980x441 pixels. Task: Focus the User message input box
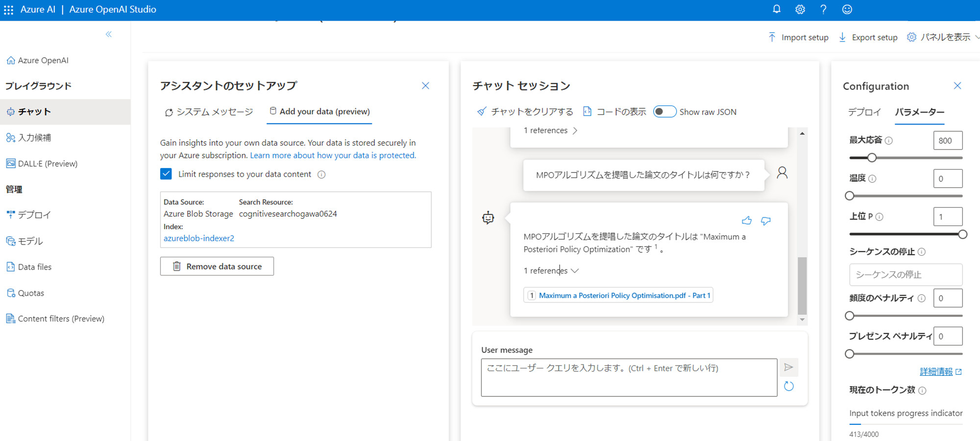click(x=629, y=377)
